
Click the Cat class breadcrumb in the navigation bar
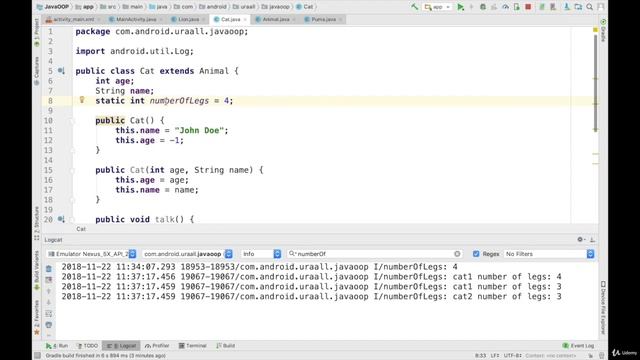tap(304, 7)
